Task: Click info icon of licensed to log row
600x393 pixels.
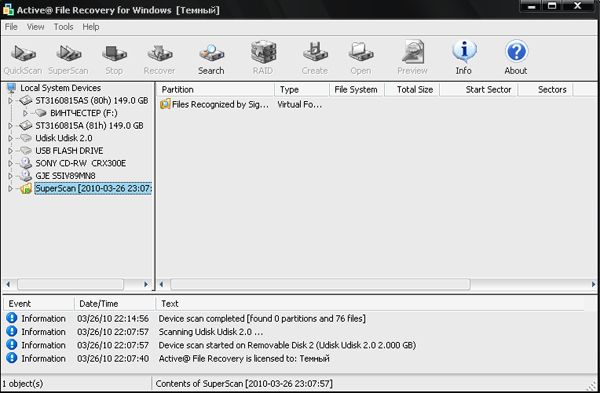Action: pyautogui.click(x=12, y=358)
